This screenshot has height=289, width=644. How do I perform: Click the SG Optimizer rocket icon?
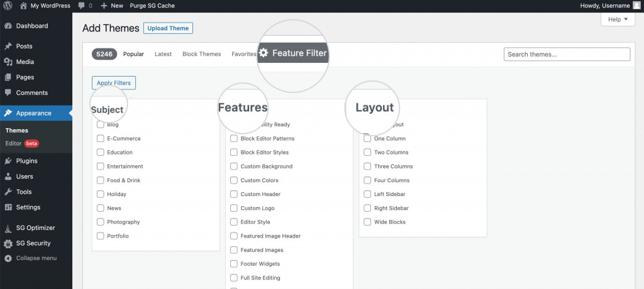8,228
